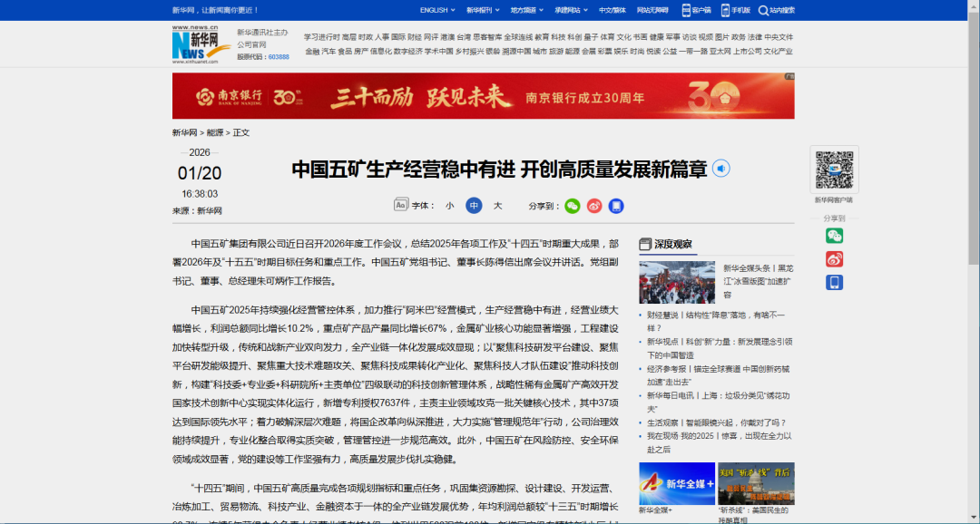The image size is (980, 524).
Task: Click the Aa font-size icon above article
Action: [x=400, y=206]
